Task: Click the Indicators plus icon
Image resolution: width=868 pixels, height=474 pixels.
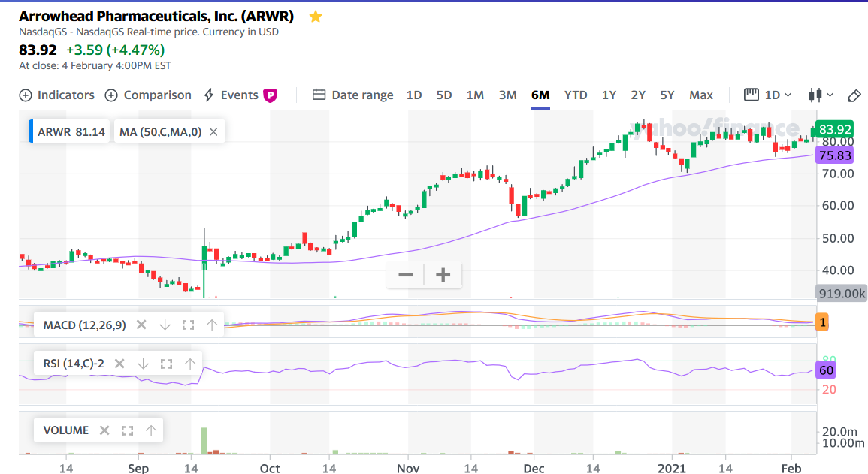Action: coord(26,95)
